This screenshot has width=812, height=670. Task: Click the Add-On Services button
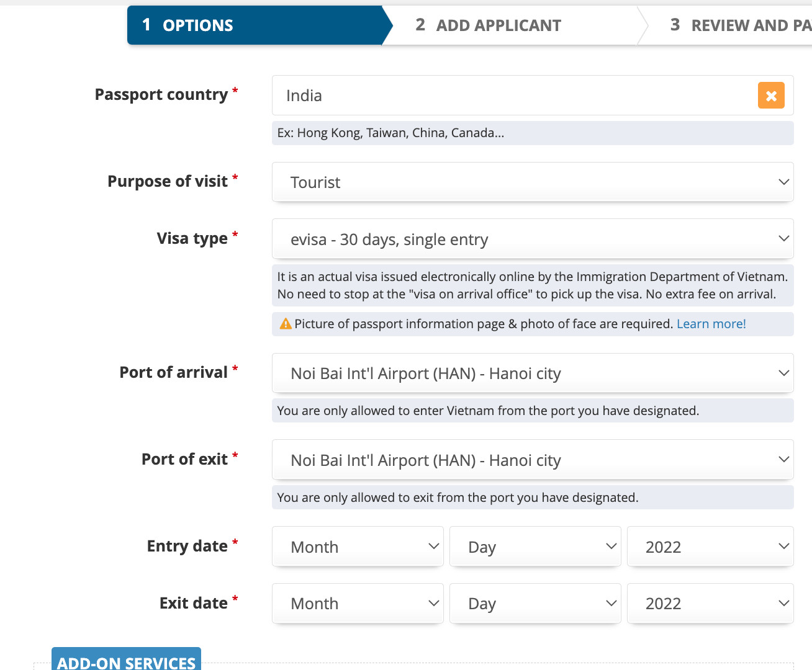(x=126, y=660)
